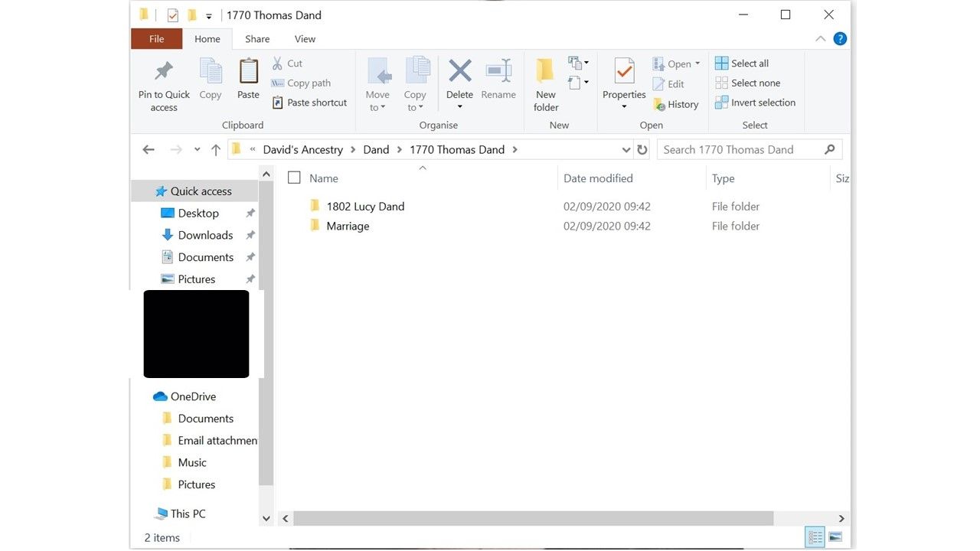
Task: Unpin Downloads from Quick access
Action: tap(250, 235)
